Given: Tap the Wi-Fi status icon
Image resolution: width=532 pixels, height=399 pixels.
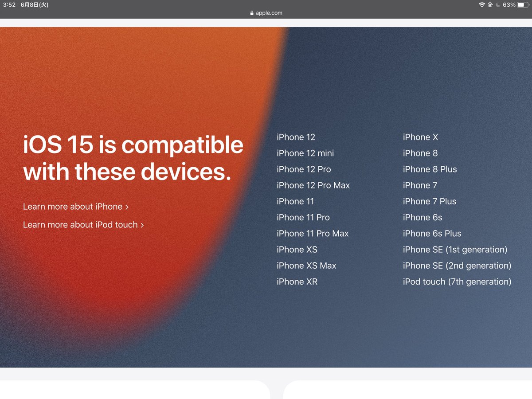Looking at the screenshot, I should pyautogui.click(x=481, y=5).
